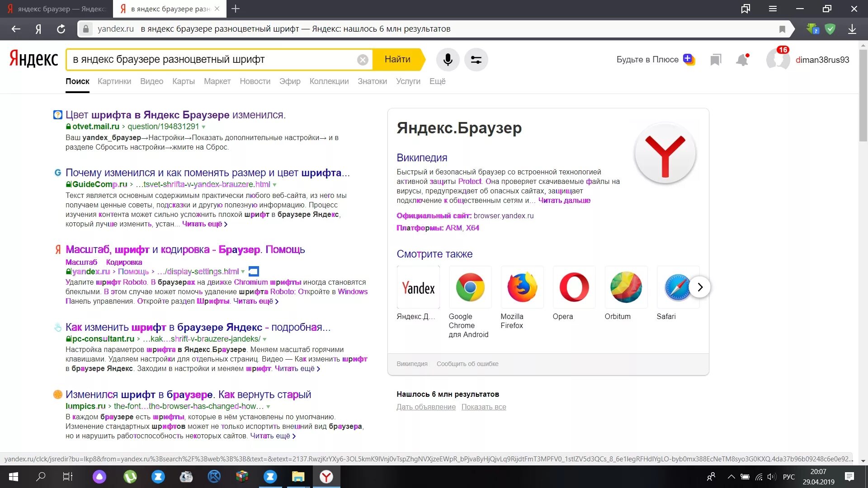Bookmark page using address bar bookmark icon
Viewport: 868px width, 488px height.
[x=782, y=29]
